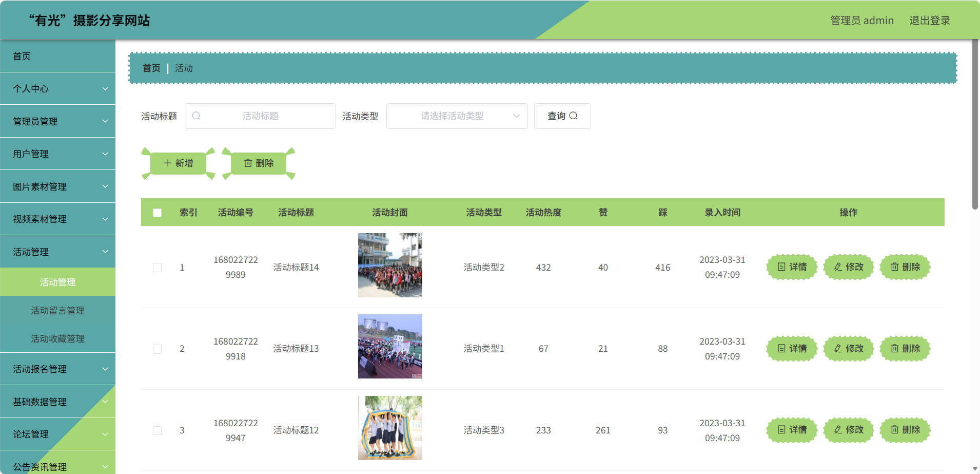Click the site title “有光”摄影分享网站

point(89,21)
